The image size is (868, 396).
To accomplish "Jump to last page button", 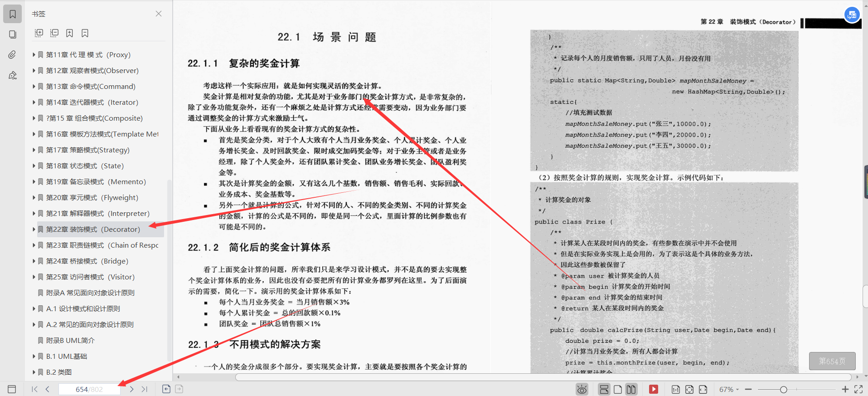I will coord(145,389).
